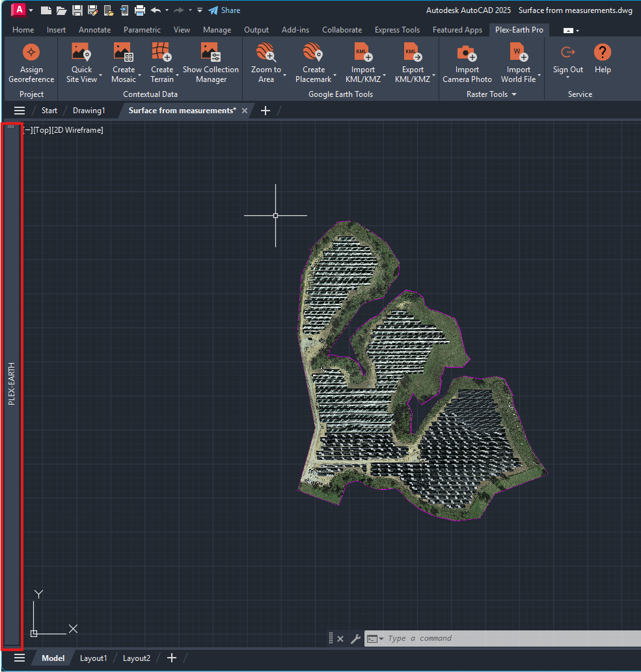
Task: Expand Create Mosaic dropdown arrow
Action: [139, 75]
